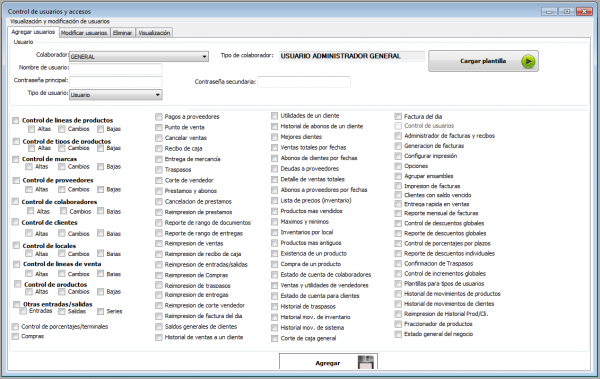Click the USUARIO ADMINISTRADOR GENERAL field

(352, 56)
